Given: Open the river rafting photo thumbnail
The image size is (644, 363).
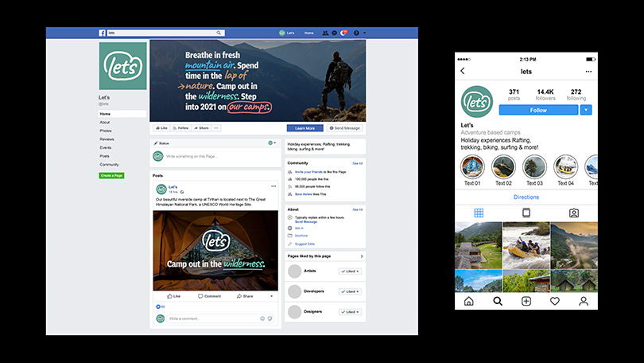Looking at the screenshot, I should coord(526,245).
